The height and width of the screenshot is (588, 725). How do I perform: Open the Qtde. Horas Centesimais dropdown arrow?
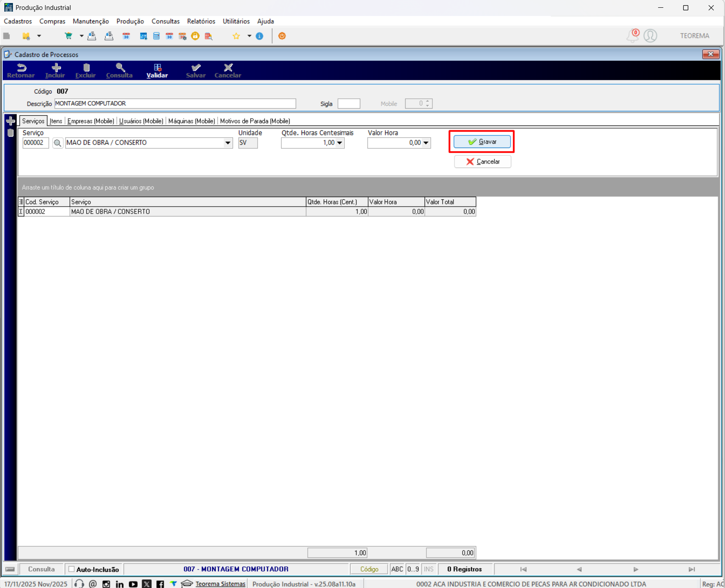tap(340, 143)
